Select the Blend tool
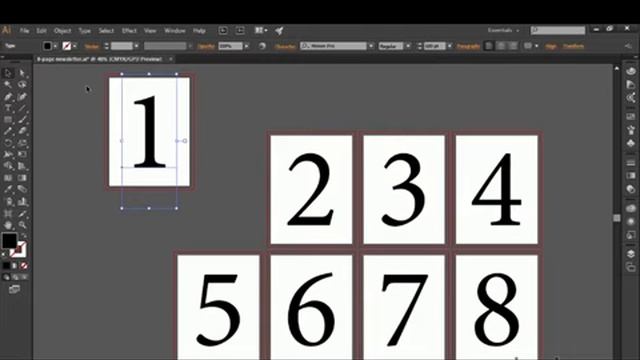This screenshot has height=360, width=640. click(22, 189)
